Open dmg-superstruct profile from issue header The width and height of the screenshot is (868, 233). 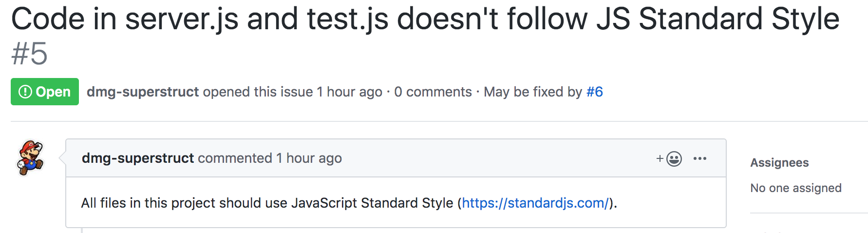pos(143,92)
